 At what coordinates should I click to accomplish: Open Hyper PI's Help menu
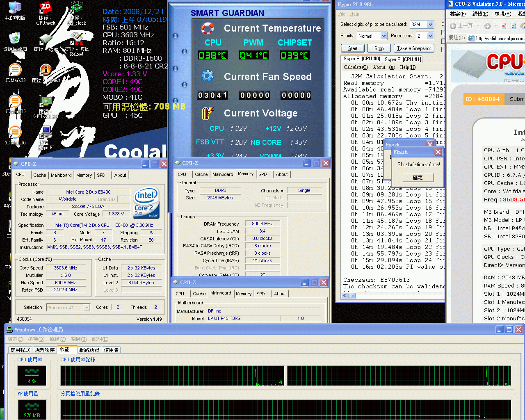354,14
